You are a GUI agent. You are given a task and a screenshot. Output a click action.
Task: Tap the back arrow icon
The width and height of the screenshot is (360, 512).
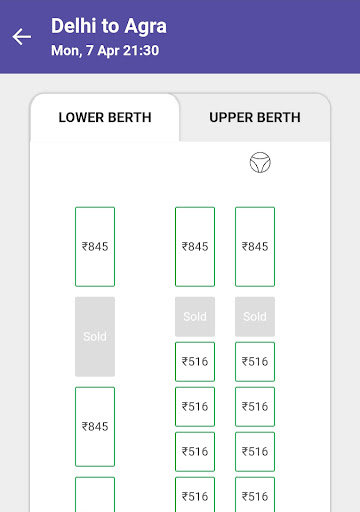pyautogui.click(x=22, y=36)
